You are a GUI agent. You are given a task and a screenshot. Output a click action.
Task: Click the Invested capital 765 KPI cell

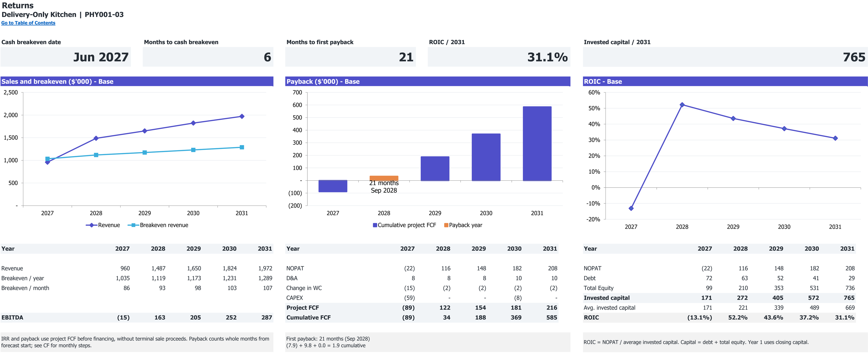725,57
